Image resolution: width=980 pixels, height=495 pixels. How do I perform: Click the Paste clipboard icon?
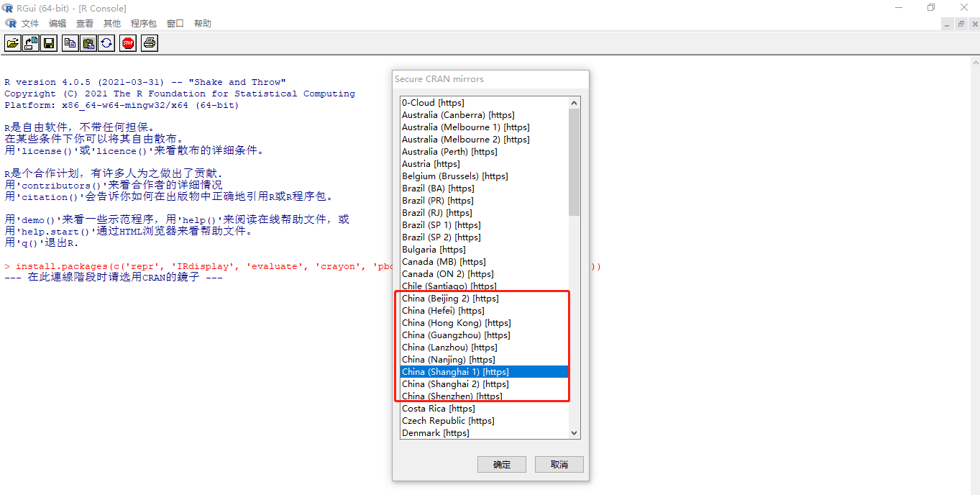pos(88,43)
